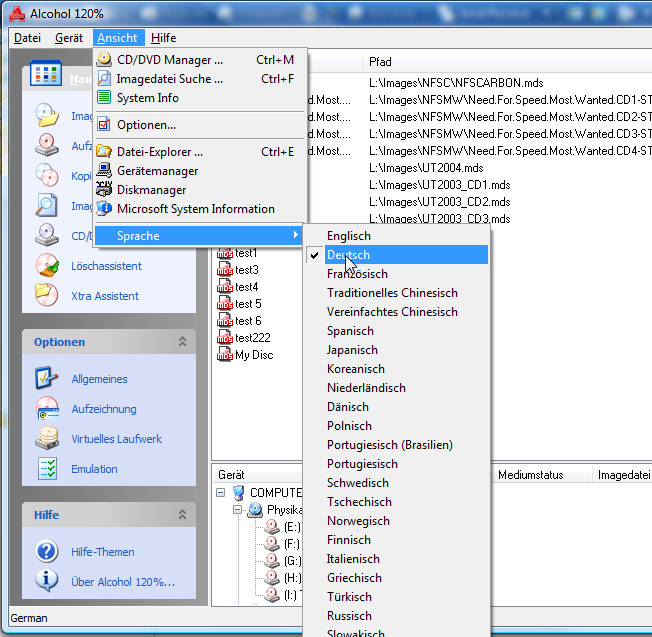This screenshot has width=652, height=637.
Task: Click the Optionen checkmark icon in the menu
Action: (x=104, y=124)
